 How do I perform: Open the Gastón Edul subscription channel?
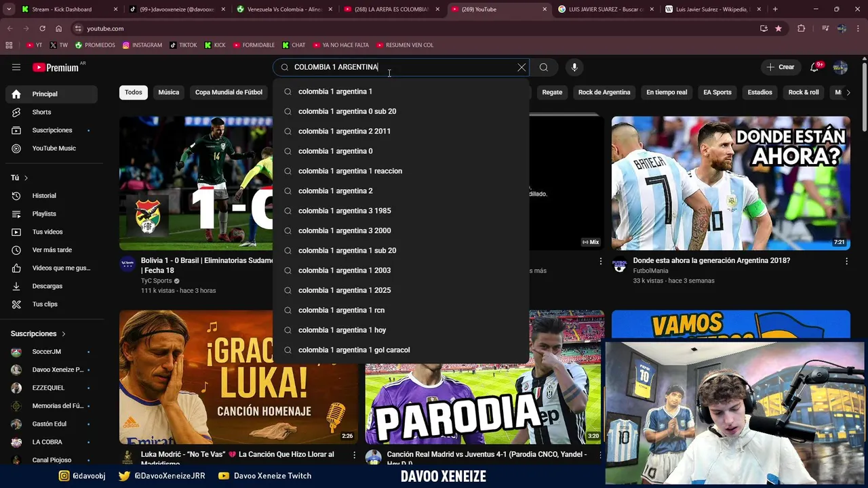pyautogui.click(x=52, y=424)
